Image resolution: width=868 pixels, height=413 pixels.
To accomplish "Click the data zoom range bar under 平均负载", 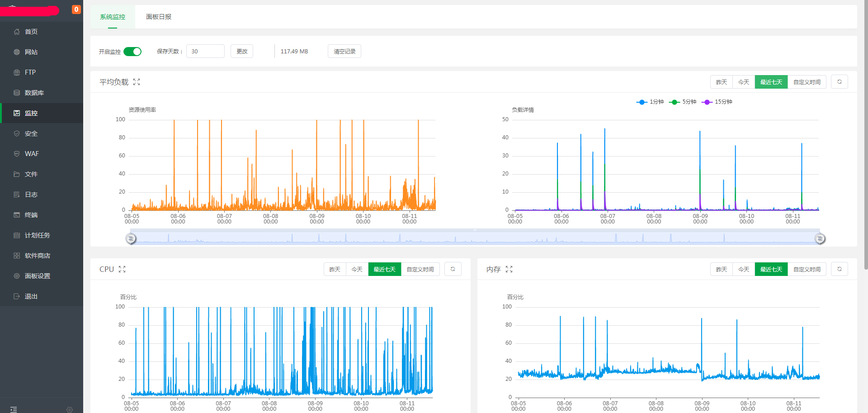I will pyautogui.click(x=475, y=237).
